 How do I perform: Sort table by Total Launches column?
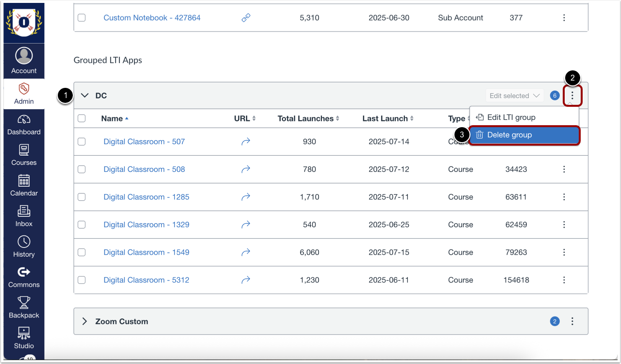click(x=308, y=118)
